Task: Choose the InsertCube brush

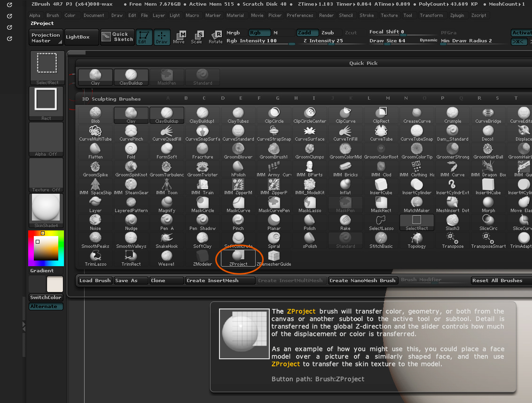Action: point(381,187)
